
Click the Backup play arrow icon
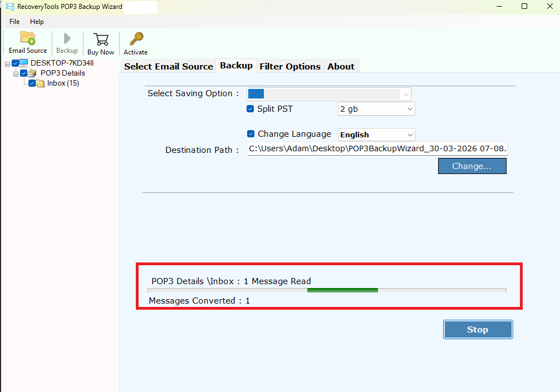pos(67,38)
